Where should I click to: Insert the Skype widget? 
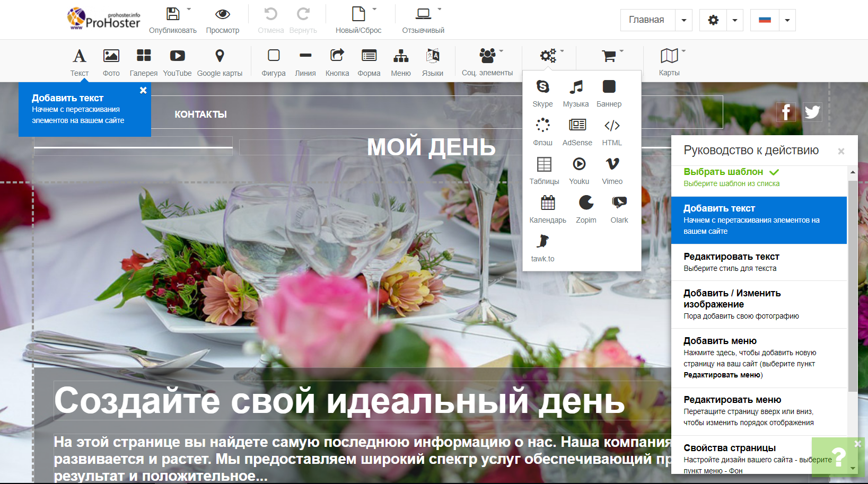[542, 87]
